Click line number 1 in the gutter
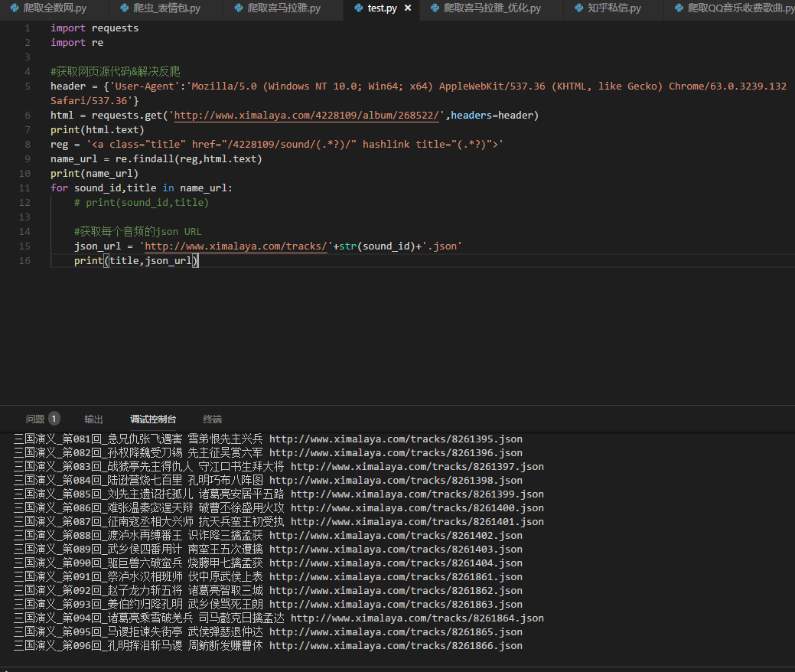795x672 pixels. [28, 28]
